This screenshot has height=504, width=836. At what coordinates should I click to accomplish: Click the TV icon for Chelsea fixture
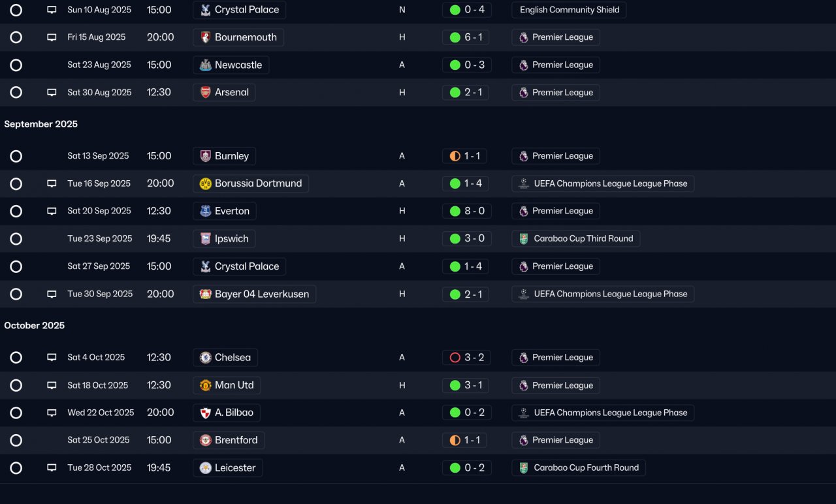click(x=52, y=358)
